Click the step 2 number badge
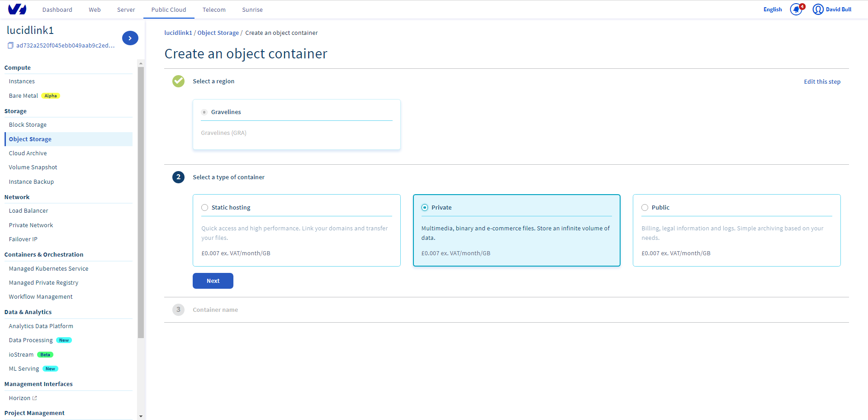Image resolution: width=868 pixels, height=420 pixels. pyautogui.click(x=178, y=177)
